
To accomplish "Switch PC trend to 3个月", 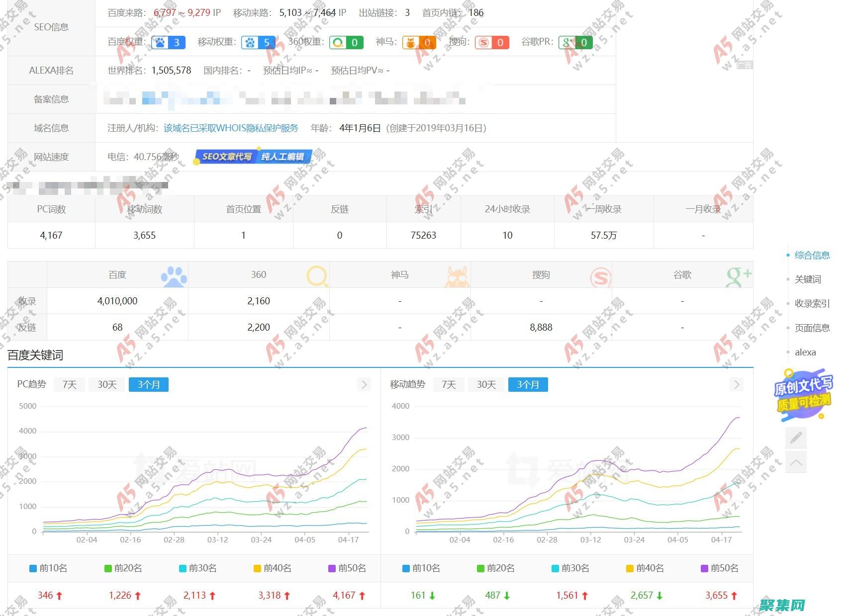I will pyautogui.click(x=149, y=384).
